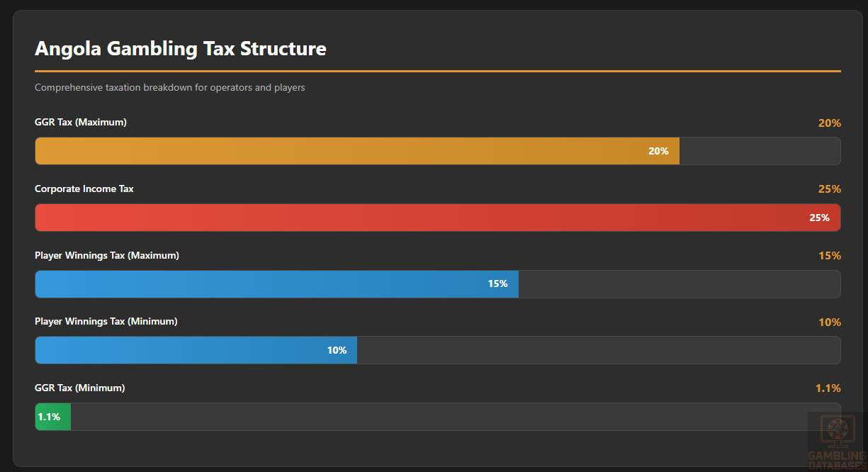Click the "GGR Tax (Maximum)" label
Viewport: 868px width, 472px height.
coord(81,123)
